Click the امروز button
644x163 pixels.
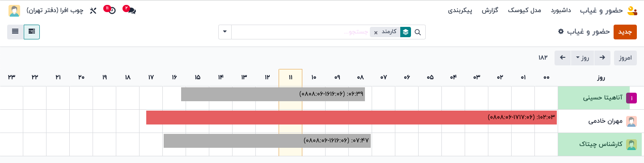coord(625,58)
